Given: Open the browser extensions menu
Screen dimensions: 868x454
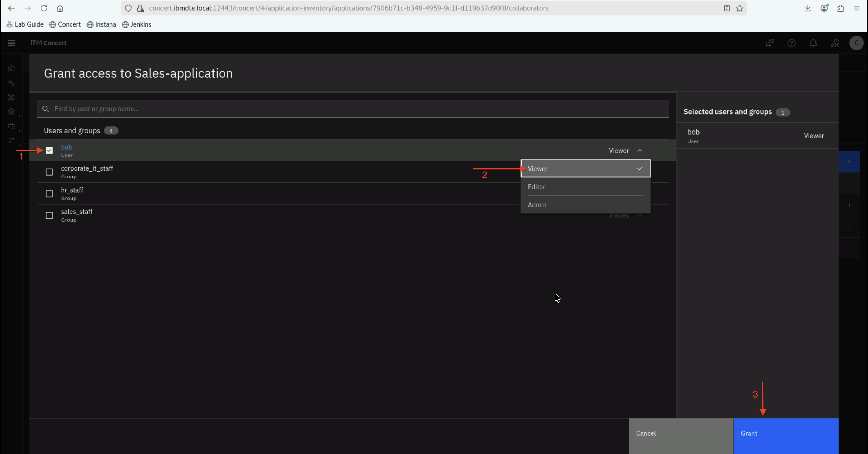Looking at the screenshot, I should click(x=840, y=8).
